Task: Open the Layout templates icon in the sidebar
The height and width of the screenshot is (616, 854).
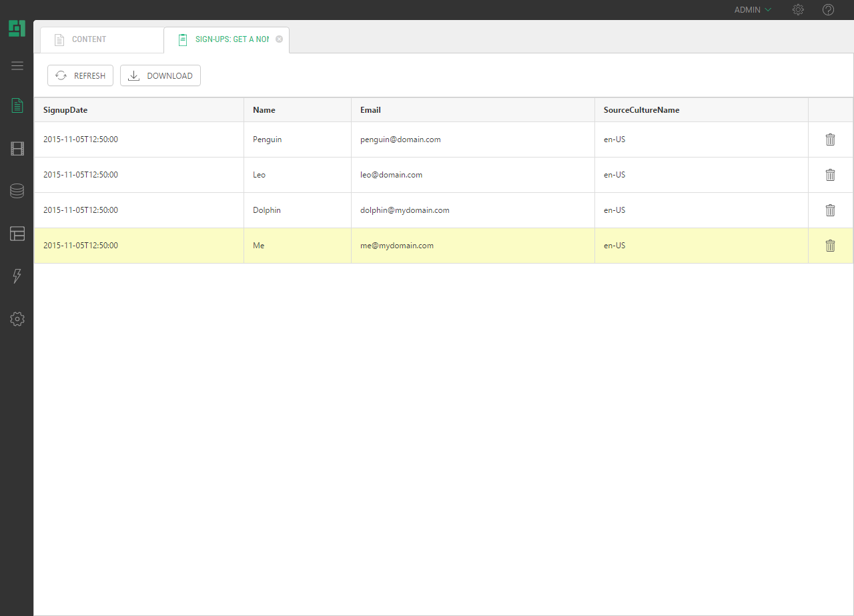Action: (17, 234)
